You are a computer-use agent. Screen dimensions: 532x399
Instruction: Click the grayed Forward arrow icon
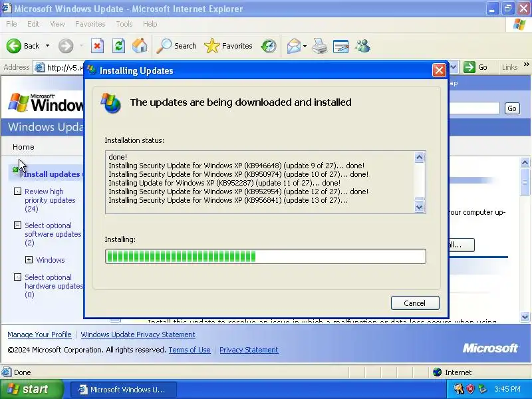66,46
